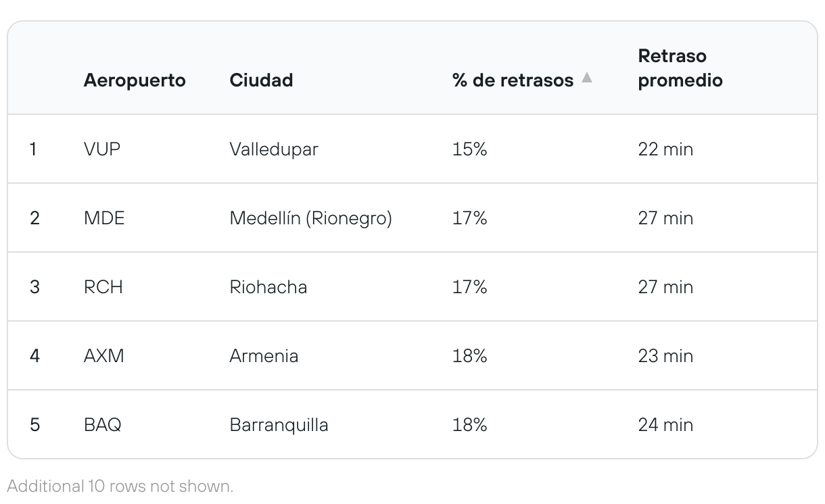Click the 24 min delay for Barranquilla

tap(665, 425)
